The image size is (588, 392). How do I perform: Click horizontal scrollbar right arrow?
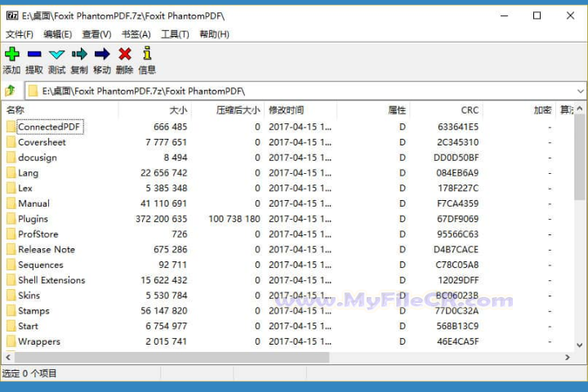pyautogui.click(x=567, y=358)
